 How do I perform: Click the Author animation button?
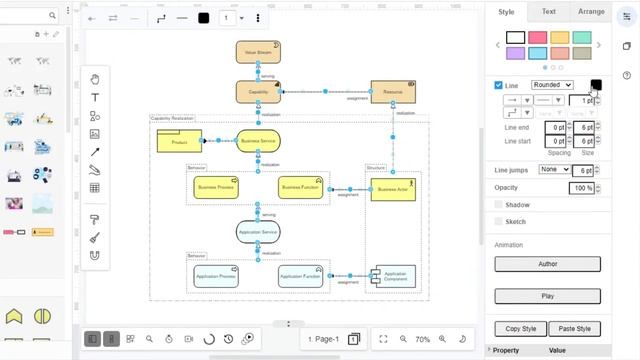[x=547, y=264]
